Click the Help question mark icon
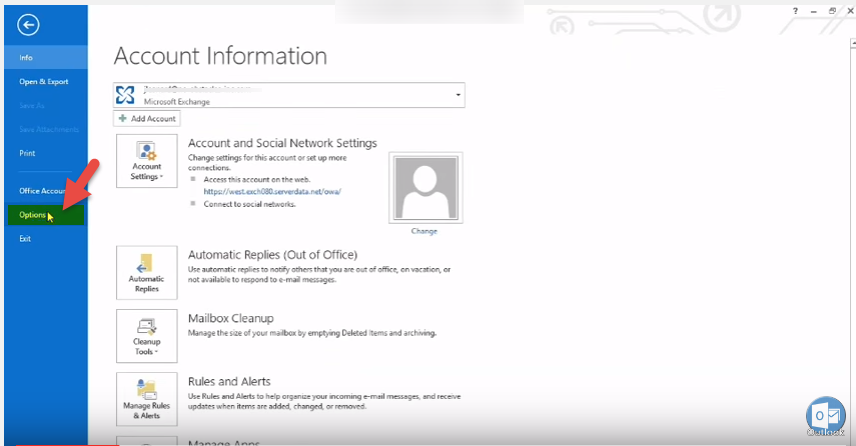Viewport: 856px width, 446px height. tap(795, 11)
